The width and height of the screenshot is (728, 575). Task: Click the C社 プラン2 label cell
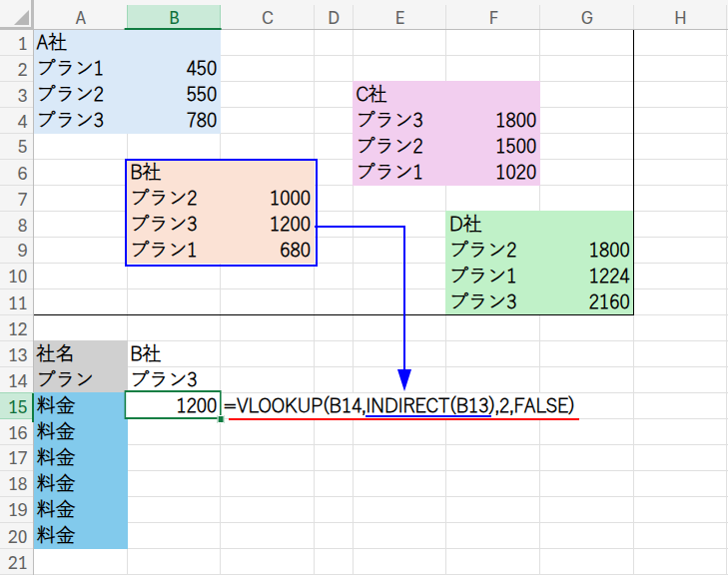point(399,147)
